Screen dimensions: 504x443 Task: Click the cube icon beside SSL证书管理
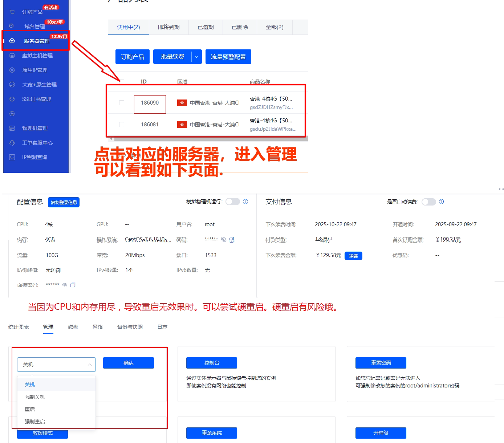coord(12,99)
